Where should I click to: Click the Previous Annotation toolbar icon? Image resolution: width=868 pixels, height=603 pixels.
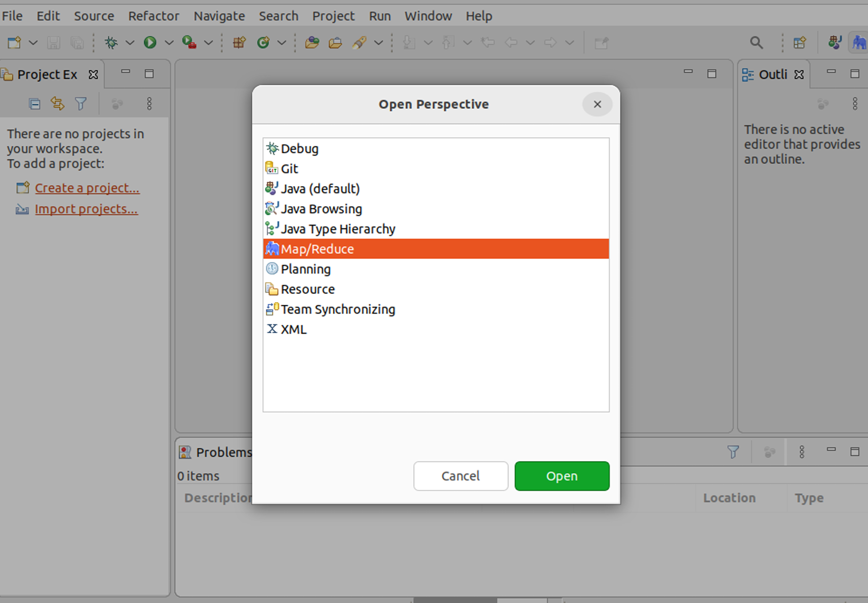pyautogui.click(x=447, y=43)
